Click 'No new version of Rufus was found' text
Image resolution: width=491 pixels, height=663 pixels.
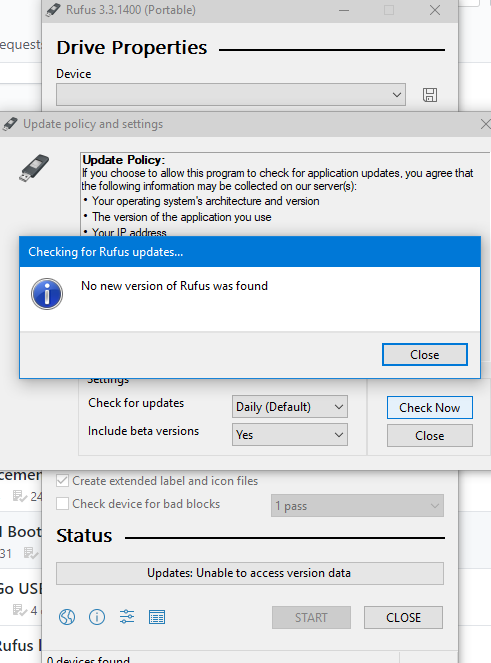pos(174,286)
